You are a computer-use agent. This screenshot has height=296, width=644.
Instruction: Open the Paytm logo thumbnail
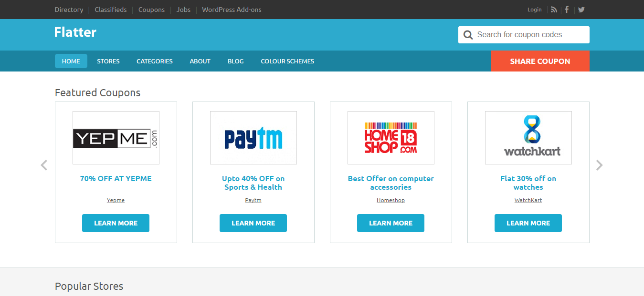coord(253,138)
